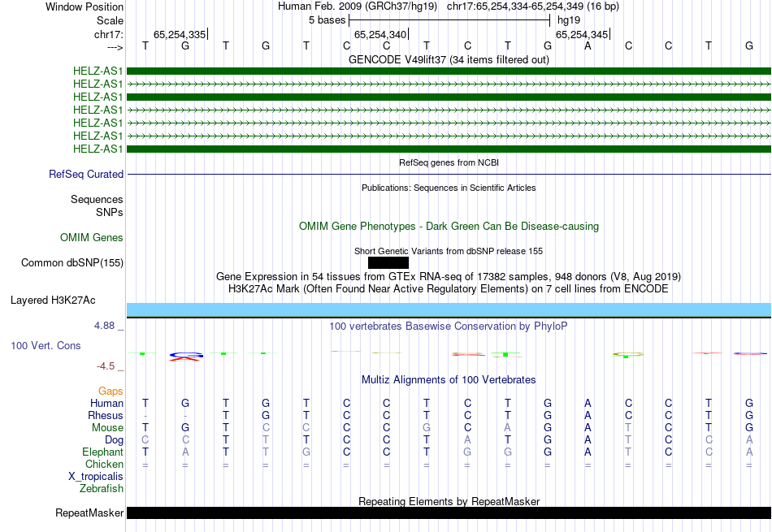Select the Mouse alignment row label

pos(107,428)
